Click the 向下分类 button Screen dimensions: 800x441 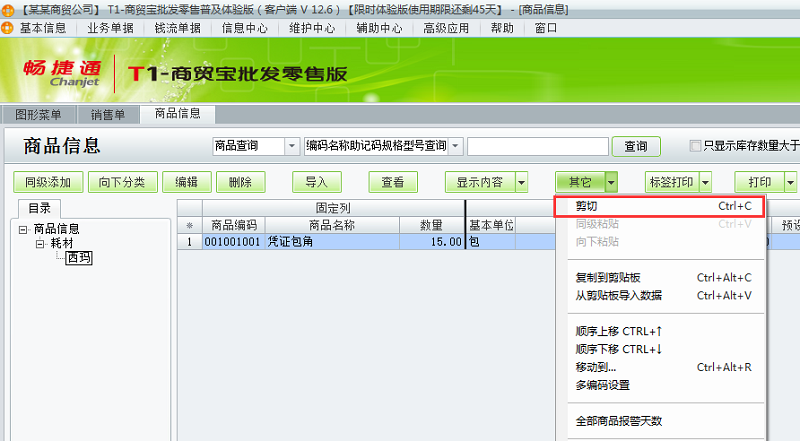tap(122, 182)
